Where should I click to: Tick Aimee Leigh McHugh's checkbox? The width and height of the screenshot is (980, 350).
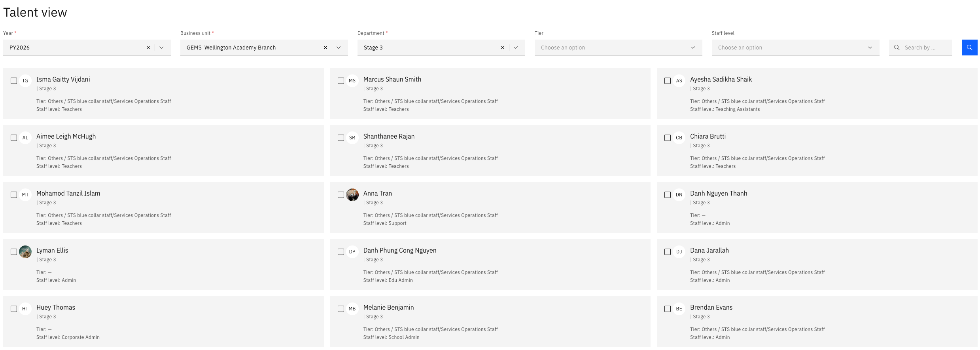tap(14, 138)
